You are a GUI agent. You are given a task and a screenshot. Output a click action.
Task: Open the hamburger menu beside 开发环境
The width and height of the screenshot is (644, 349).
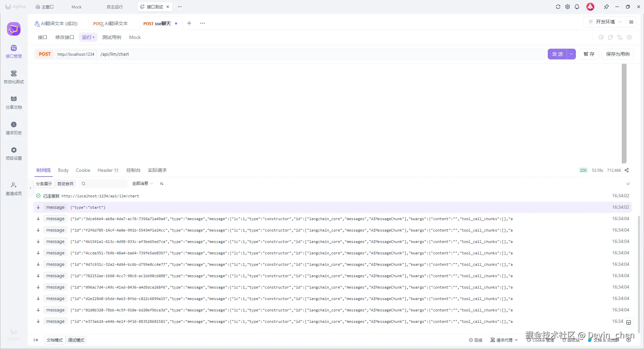631,22
